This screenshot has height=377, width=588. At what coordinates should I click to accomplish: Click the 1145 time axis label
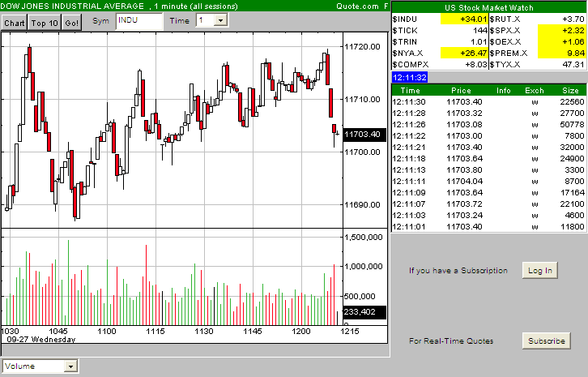253,331
